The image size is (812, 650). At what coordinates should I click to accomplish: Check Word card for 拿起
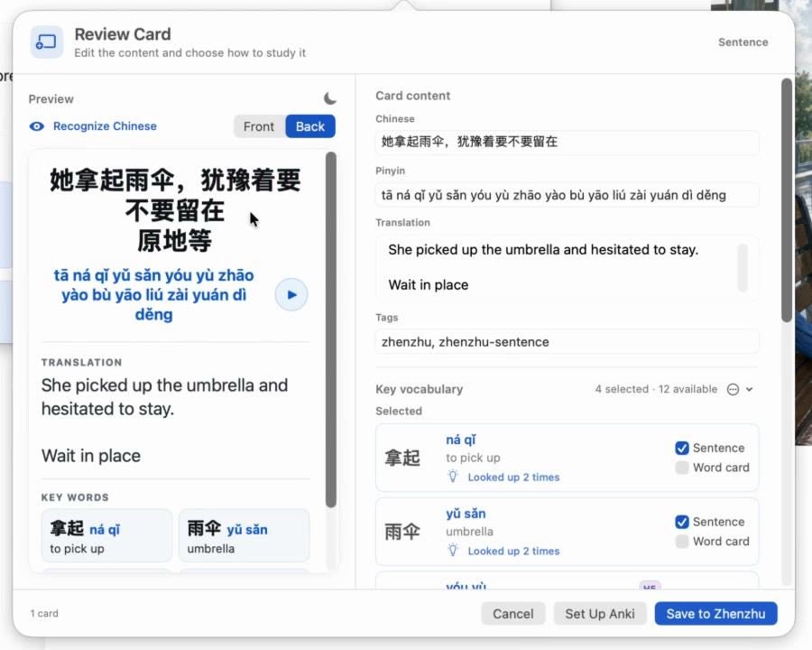pyautogui.click(x=682, y=468)
